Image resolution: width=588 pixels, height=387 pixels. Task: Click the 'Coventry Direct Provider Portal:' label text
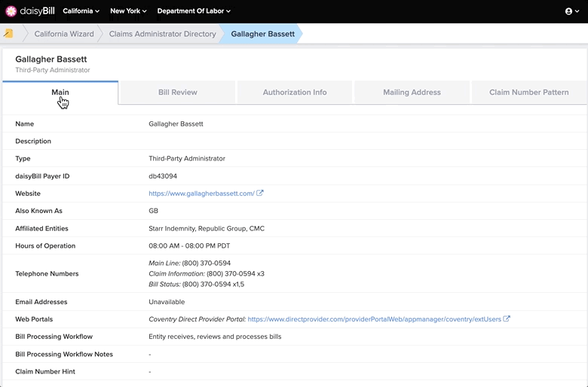coord(198,319)
